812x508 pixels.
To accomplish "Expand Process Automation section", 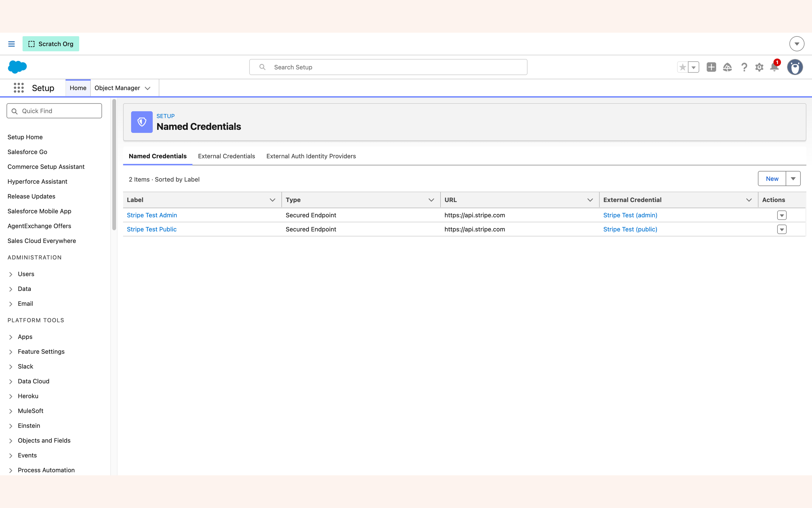I will [x=11, y=470].
